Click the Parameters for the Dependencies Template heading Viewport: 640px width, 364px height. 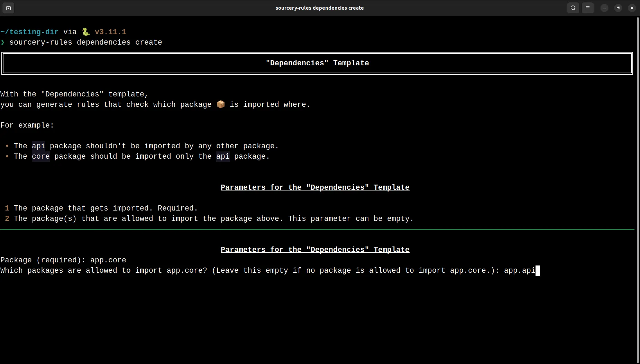pos(314,187)
